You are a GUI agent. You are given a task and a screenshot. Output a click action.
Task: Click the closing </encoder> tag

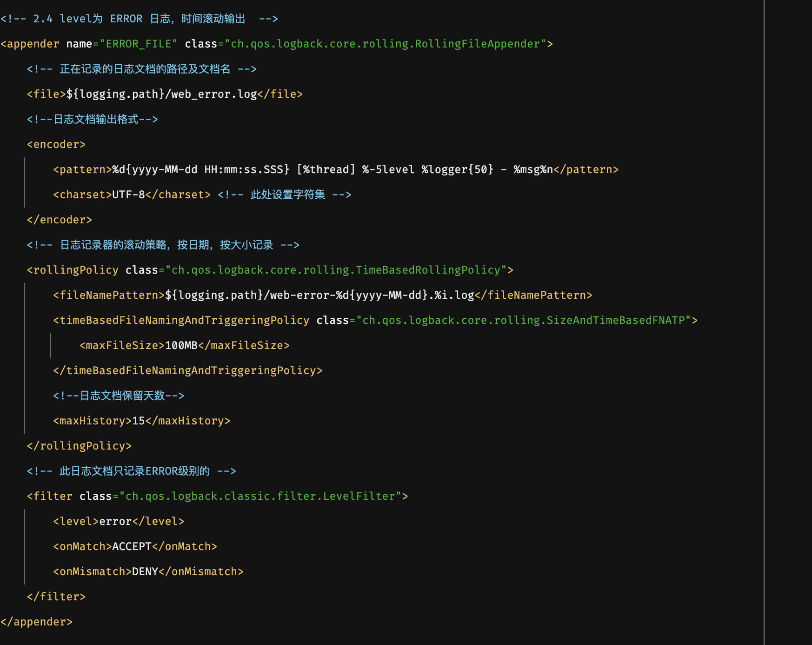(60, 220)
